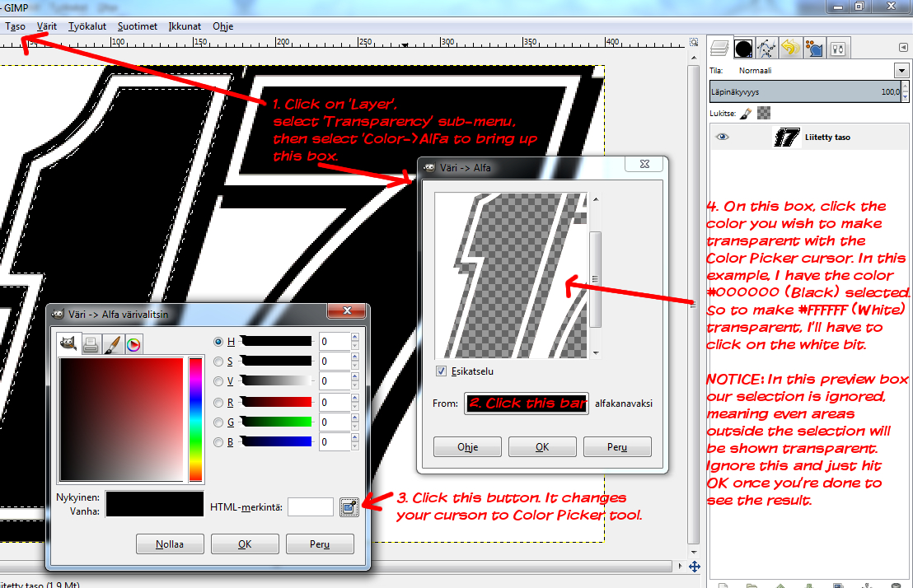Click Ohje button in Väri -> Alfa dialog
This screenshot has width=913, height=588.
(467, 447)
